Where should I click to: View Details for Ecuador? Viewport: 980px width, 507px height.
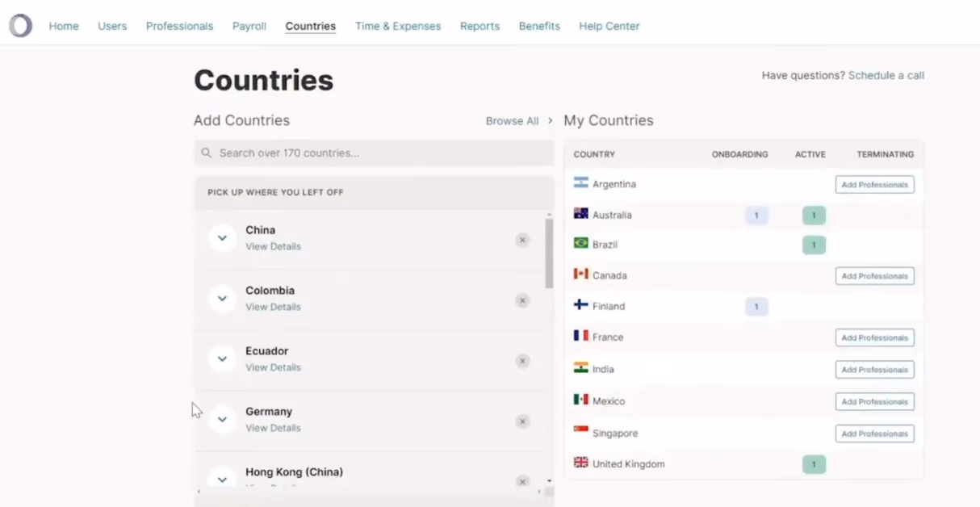[273, 367]
